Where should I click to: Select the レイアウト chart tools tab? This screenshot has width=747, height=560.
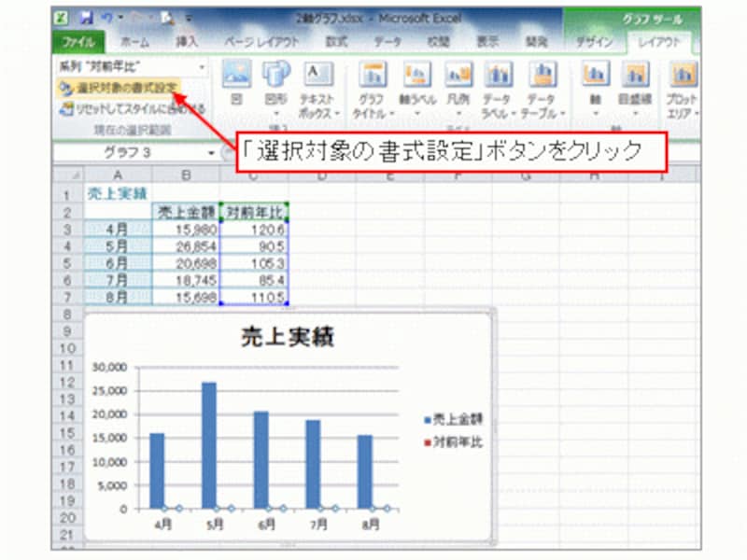point(659,42)
